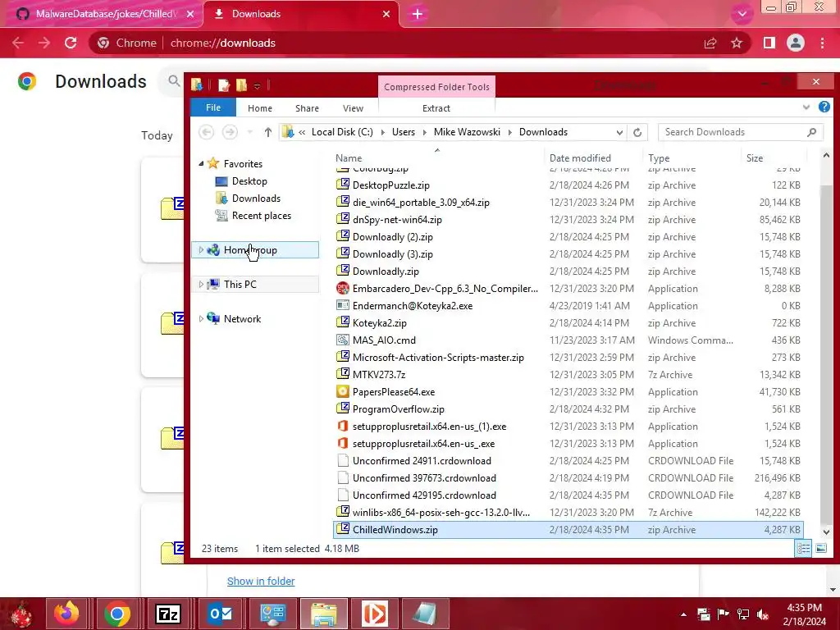Screen dimensions: 840x630
Task: Click the setupproplusretail.x64.en-us_(1).exe Office icon
Action: tap(343, 426)
